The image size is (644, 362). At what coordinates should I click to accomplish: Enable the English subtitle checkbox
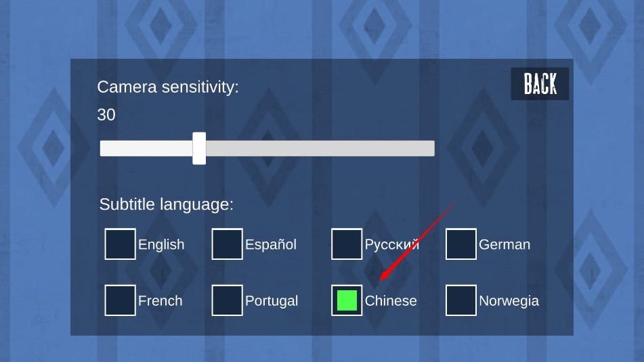pyautogui.click(x=120, y=244)
